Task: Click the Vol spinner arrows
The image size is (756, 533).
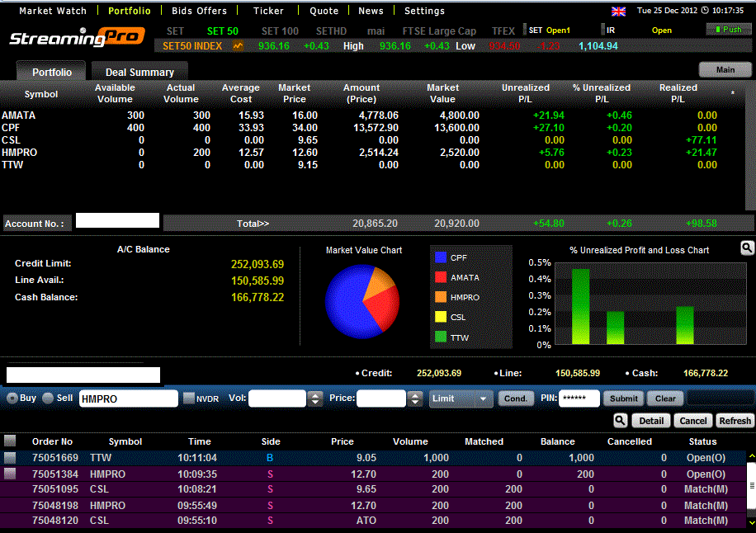Action: [315, 399]
